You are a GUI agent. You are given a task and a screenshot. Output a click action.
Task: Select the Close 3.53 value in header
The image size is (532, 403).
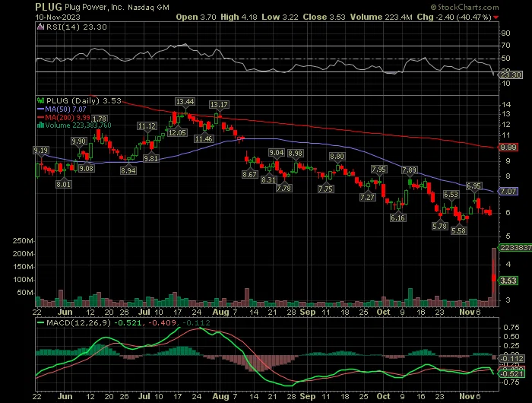(324, 17)
